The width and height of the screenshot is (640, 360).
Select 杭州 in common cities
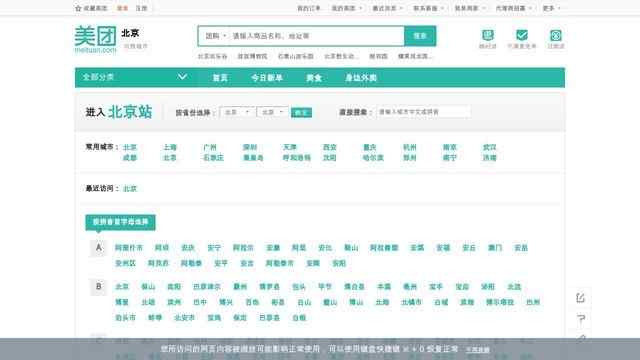pyautogui.click(x=410, y=147)
